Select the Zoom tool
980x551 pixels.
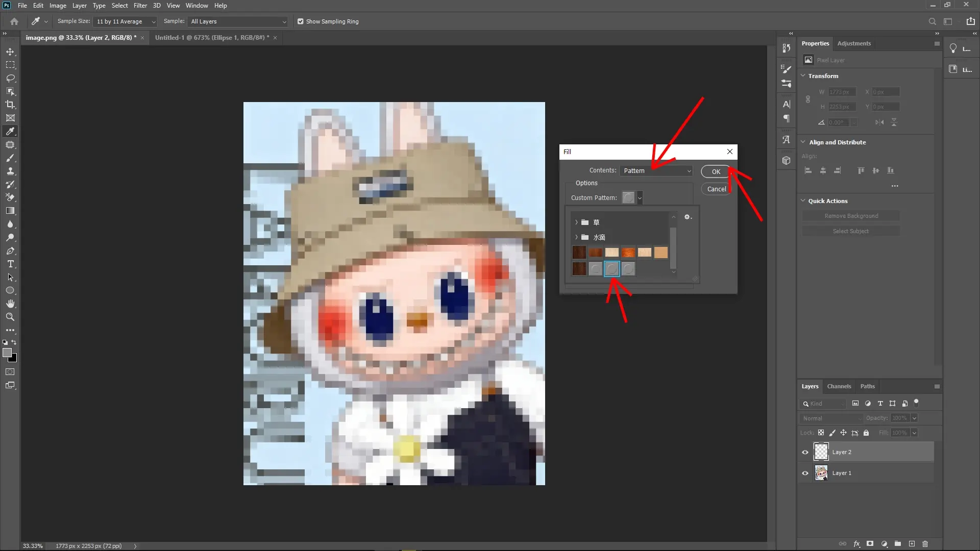10,317
